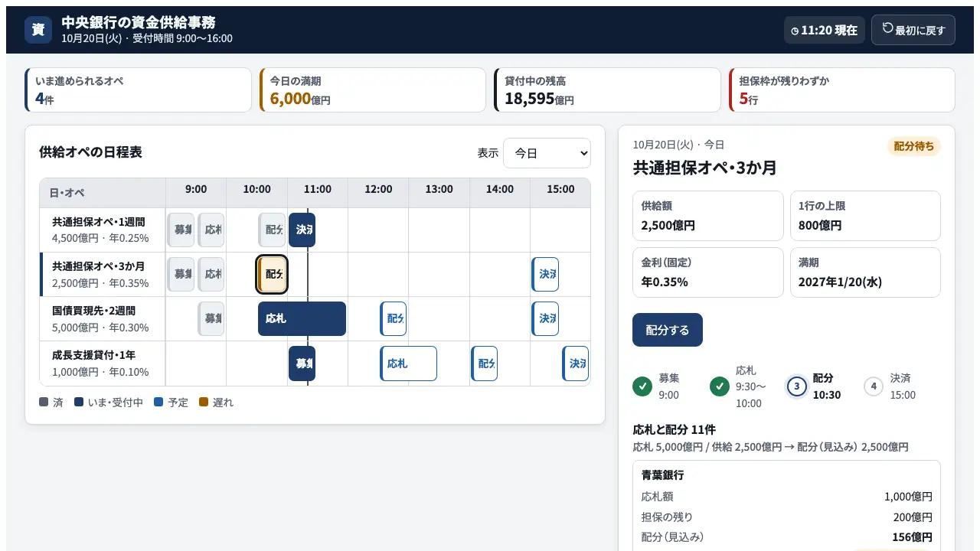Viewport: 980px width, 551px height.
Task: Open the いま進められるオペ 4件 card
Action: (138, 90)
